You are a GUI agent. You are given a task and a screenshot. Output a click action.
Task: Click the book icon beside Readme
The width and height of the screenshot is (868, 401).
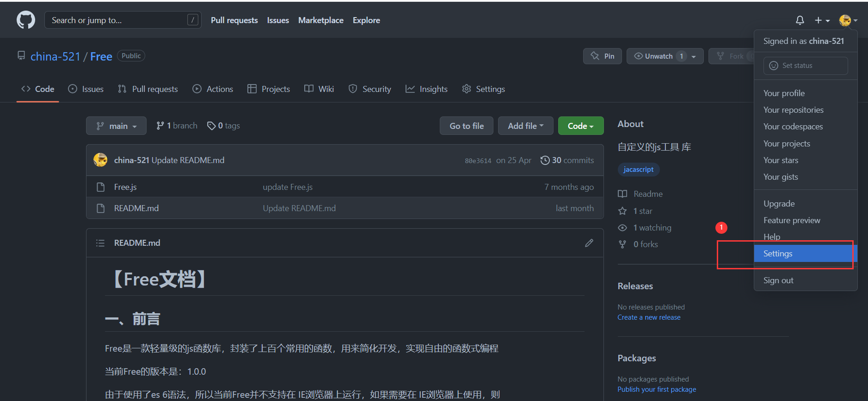[x=622, y=194]
